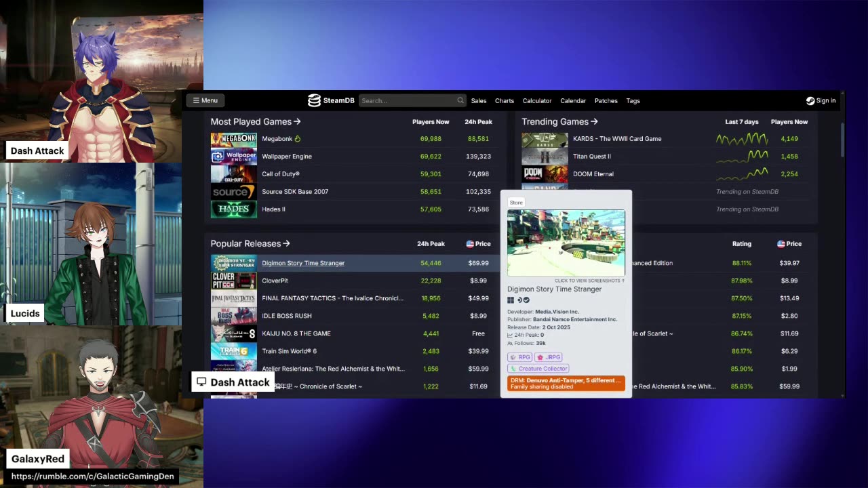The height and width of the screenshot is (488, 868).
Task: Open the Megabonk game entry
Action: [277, 139]
